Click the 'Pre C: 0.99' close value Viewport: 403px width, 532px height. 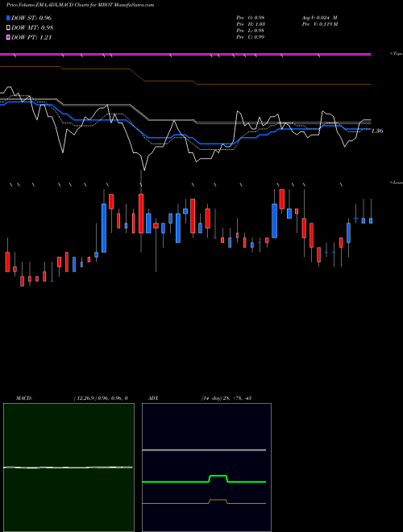pos(251,37)
